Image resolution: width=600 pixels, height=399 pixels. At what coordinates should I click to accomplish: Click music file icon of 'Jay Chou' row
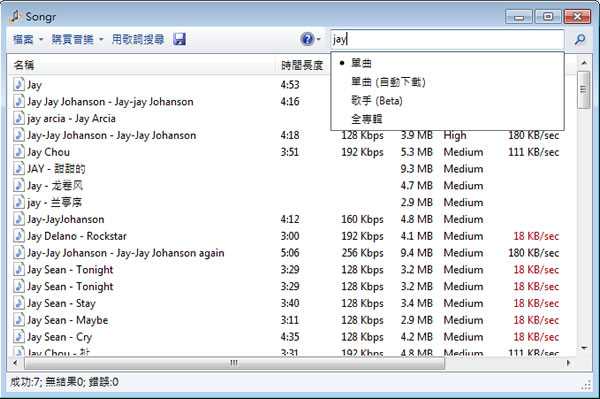(x=18, y=152)
